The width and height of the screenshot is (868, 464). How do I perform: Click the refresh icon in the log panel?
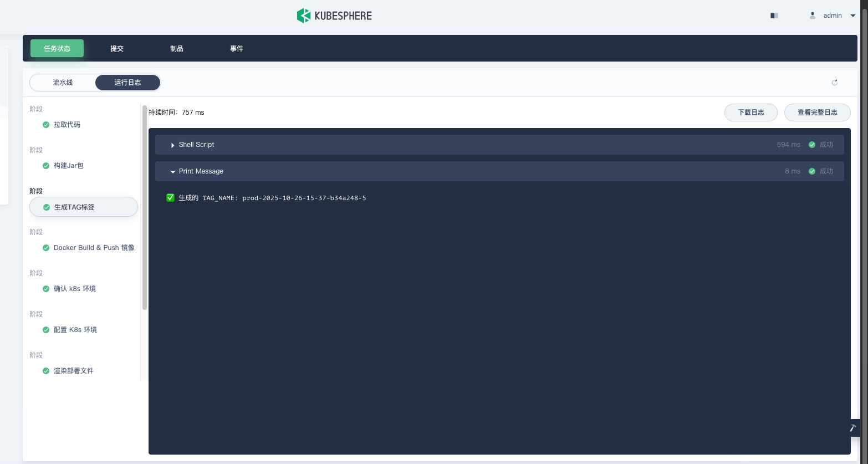click(834, 83)
